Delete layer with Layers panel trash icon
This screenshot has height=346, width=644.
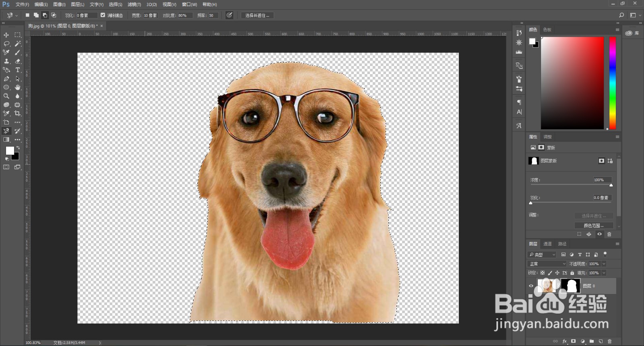[609, 341]
